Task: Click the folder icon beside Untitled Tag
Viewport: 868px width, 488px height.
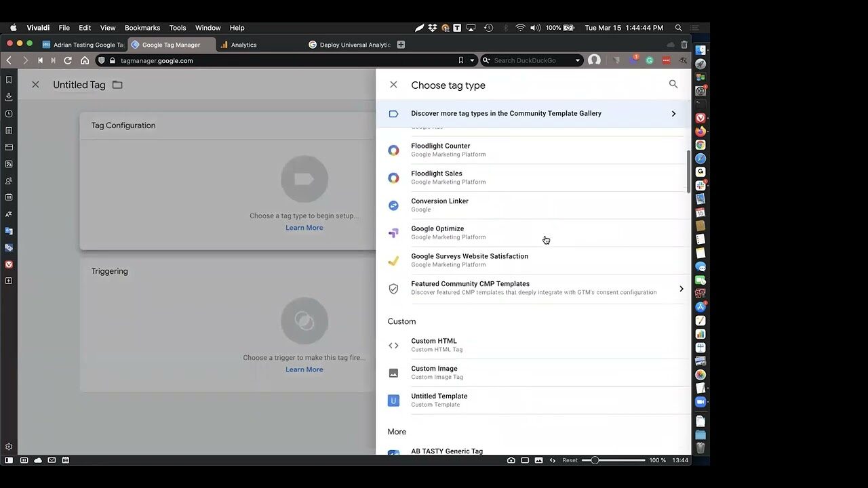Action: click(117, 85)
